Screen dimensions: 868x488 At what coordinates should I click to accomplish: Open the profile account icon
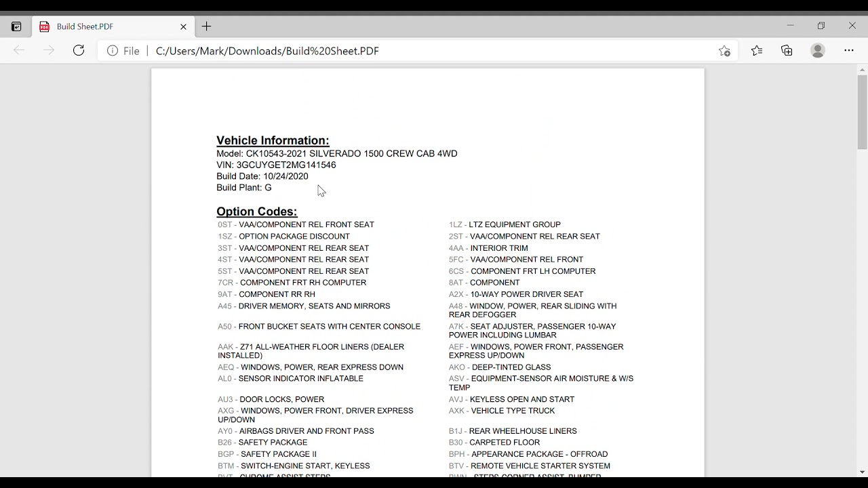pyautogui.click(x=818, y=51)
